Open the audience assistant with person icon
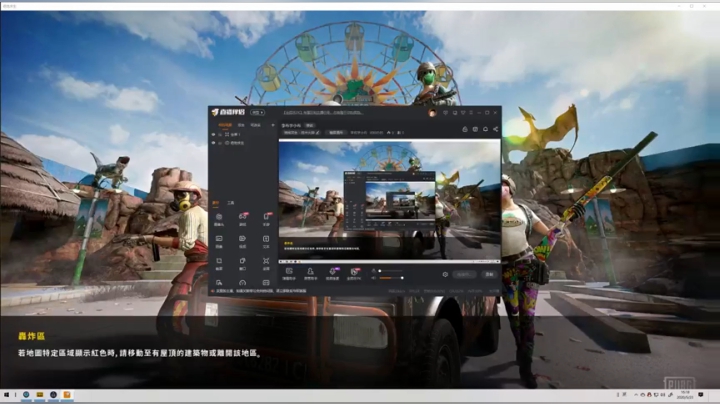This screenshot has height=404, width=720. tap(310, 274)
